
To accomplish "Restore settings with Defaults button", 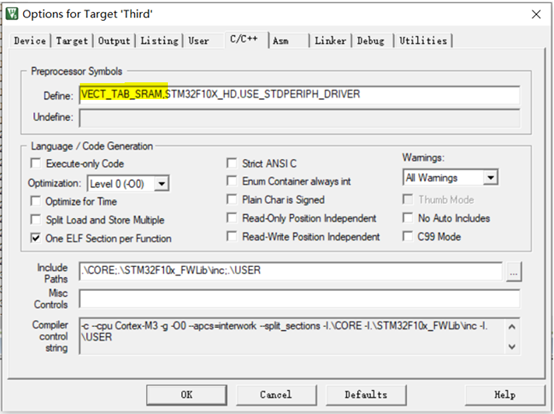I will [366, 395].
